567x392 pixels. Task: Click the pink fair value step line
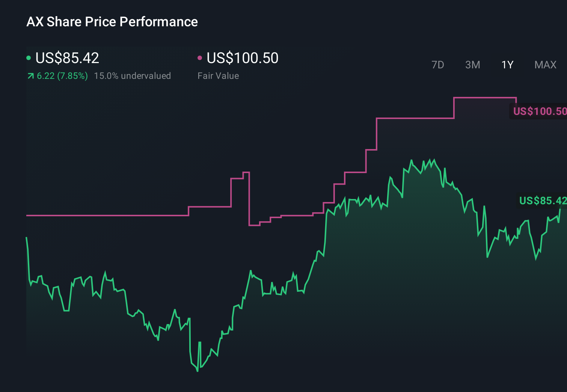113,216
